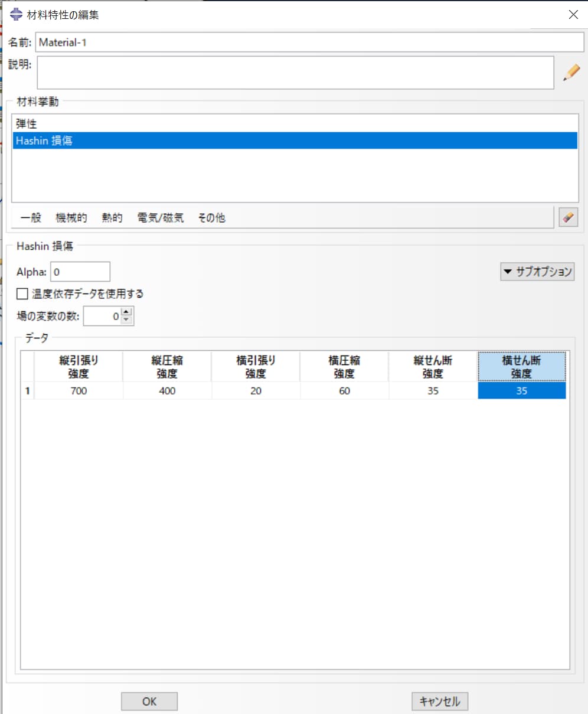Screen dimensions: 588x714
Task: Dismiss the dialog with the キャンセル button
Action: pos(439,701)
